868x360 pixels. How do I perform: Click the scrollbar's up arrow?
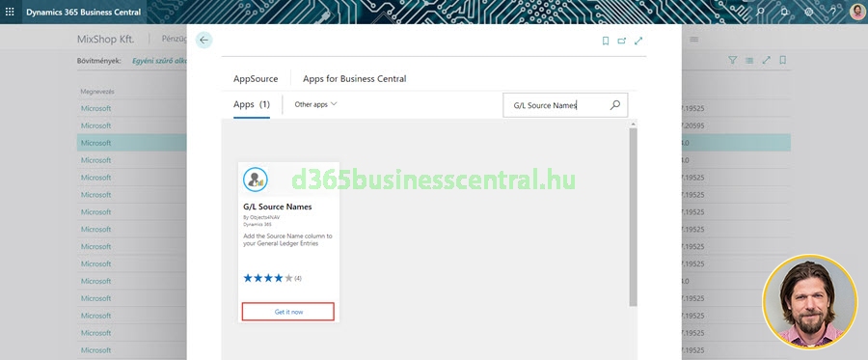(x=634, y=125)
